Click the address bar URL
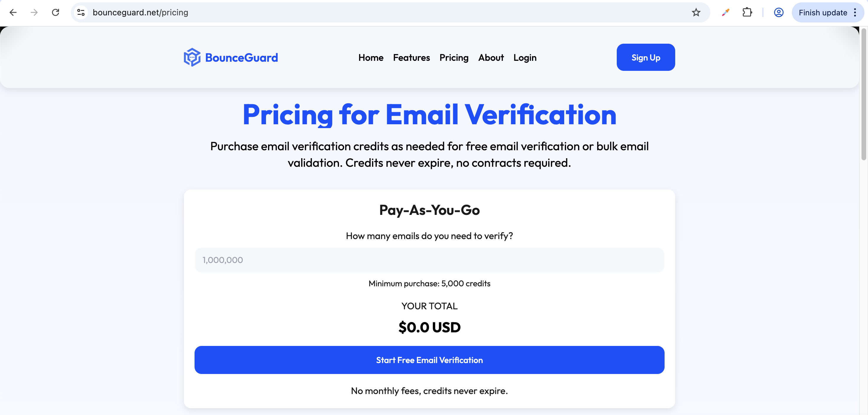This screenshot has height=415, width=868. point(140,12)
